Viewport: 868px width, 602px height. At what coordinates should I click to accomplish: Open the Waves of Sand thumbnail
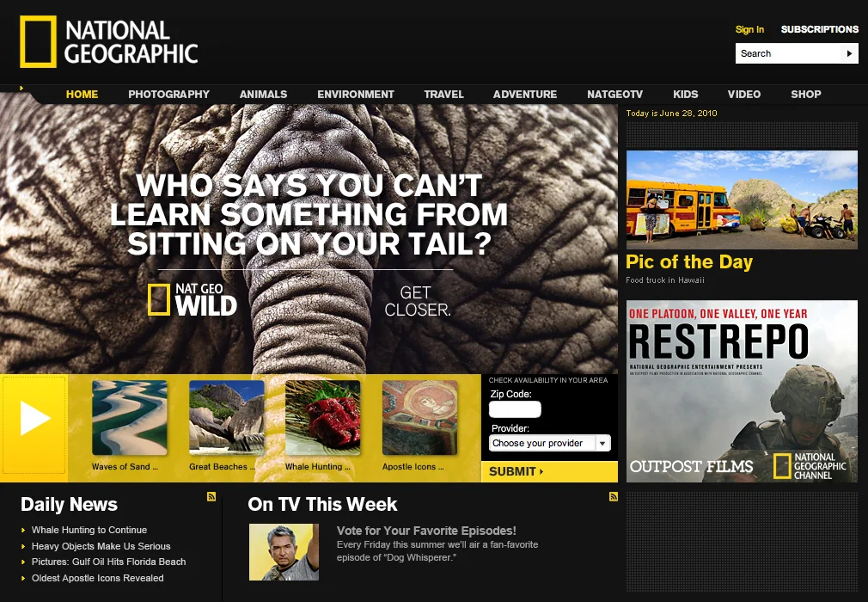pos(130,418)
